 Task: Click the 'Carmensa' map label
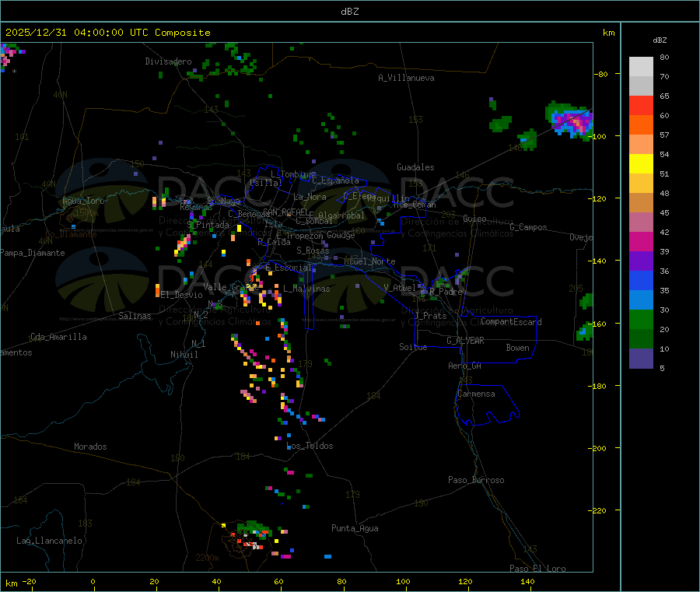tap(476, 394)
